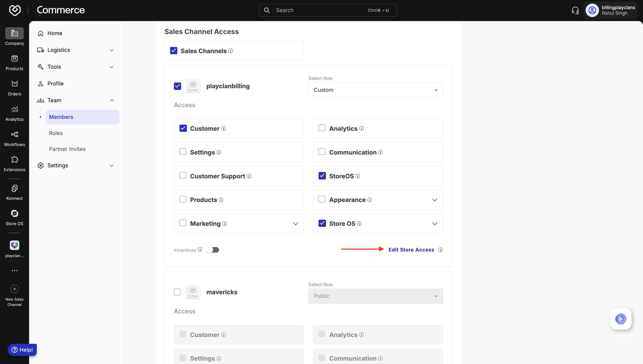Open the Products section in left rail
The height and width of the screenshot is (364, 643).
tap(14, 63)
